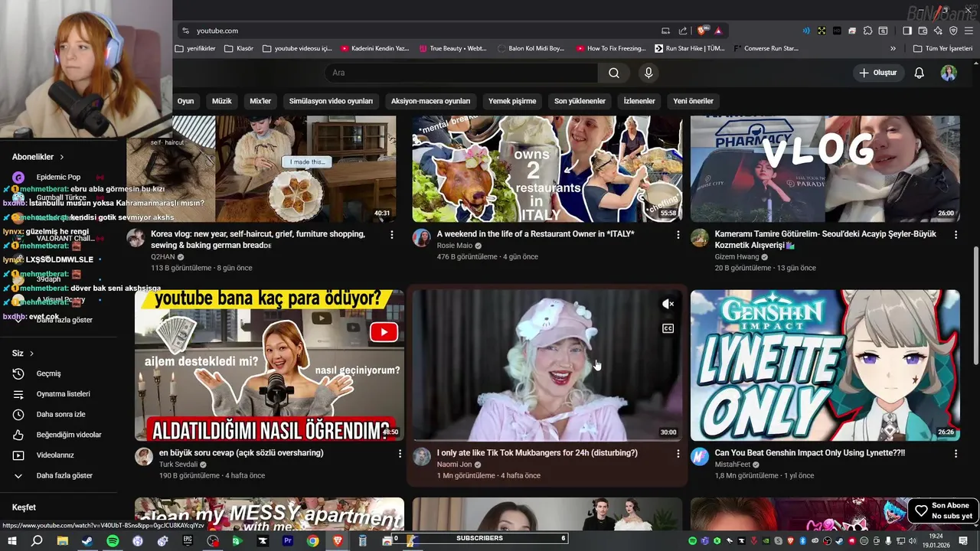Open the browser extensions puzzle icon
Viewport: 980px width, 551px height.
867,31
